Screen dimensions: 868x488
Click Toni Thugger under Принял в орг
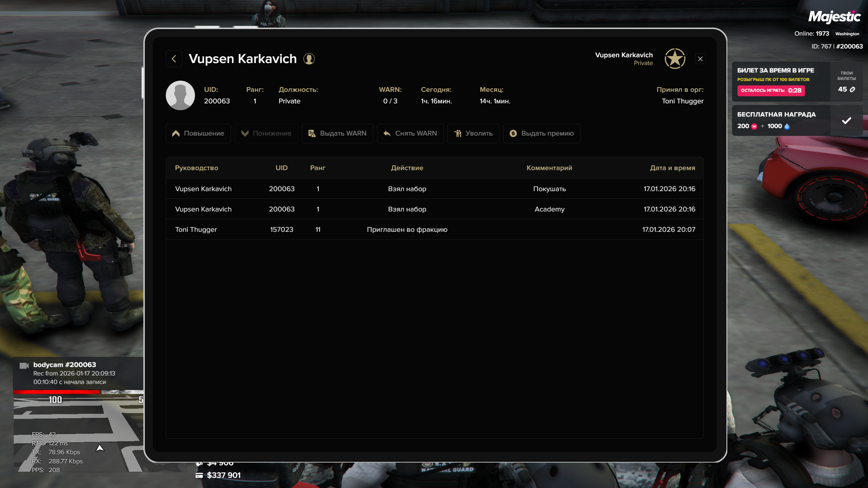point(683,101)
